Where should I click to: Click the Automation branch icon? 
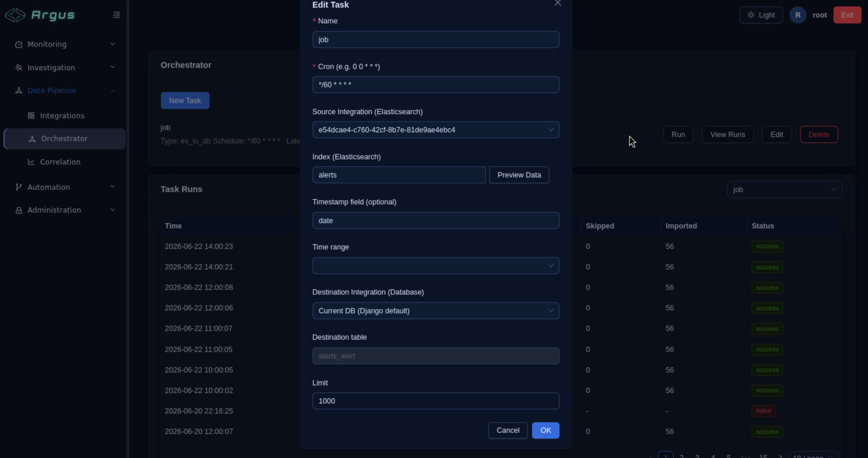[19, 187]
